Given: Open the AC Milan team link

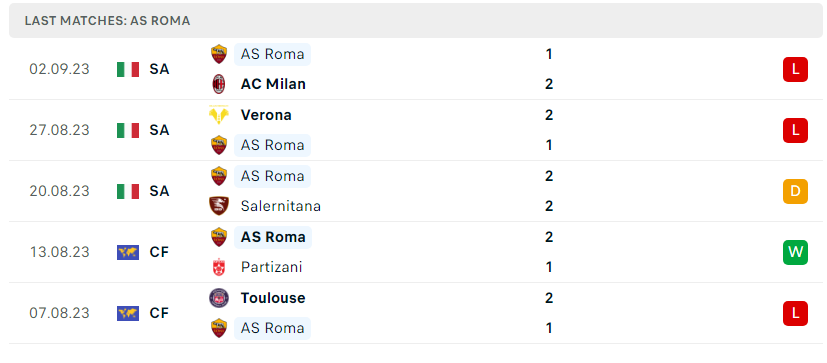Looking at the screenshot, I should [x=273, y=84].
